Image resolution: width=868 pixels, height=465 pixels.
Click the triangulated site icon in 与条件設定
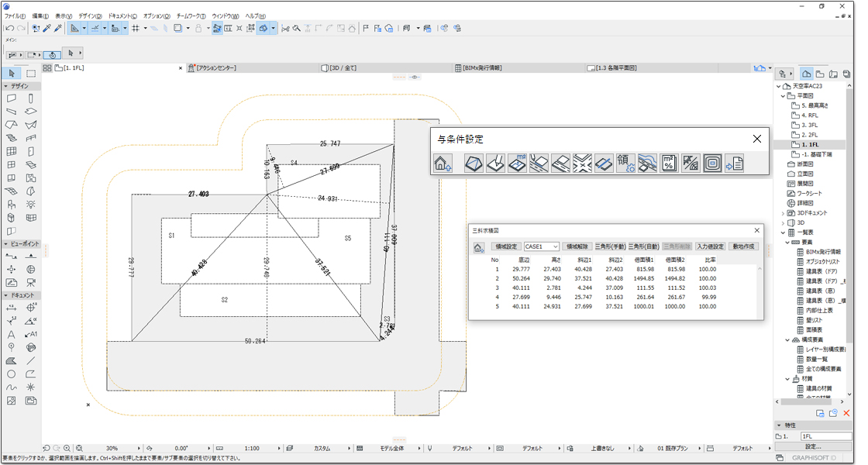point(474,164)
